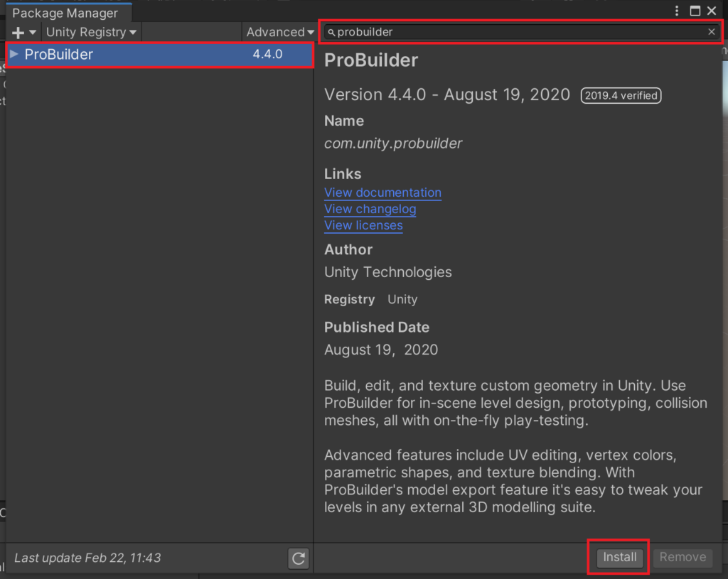Click the 2019.4 verified badge
Screen dimensions: 728x579
pos(621,95)
